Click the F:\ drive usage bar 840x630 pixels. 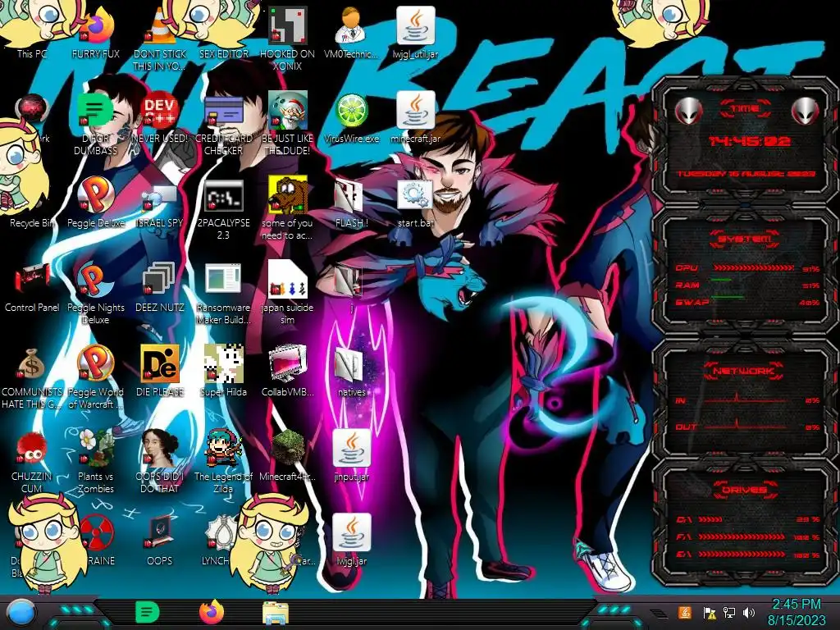[x=742, y=536]
